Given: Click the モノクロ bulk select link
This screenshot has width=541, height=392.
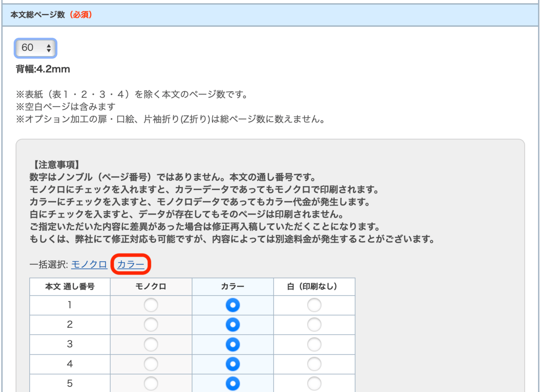Looking at the screenshot, I should tap(89, 264).
